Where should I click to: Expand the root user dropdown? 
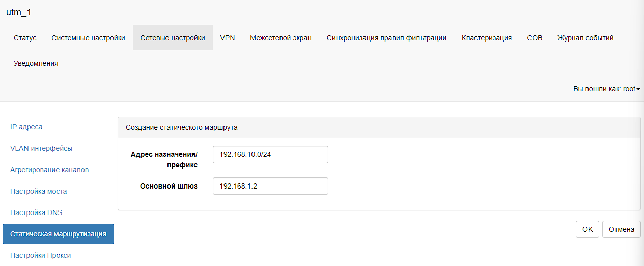[606, 89]
